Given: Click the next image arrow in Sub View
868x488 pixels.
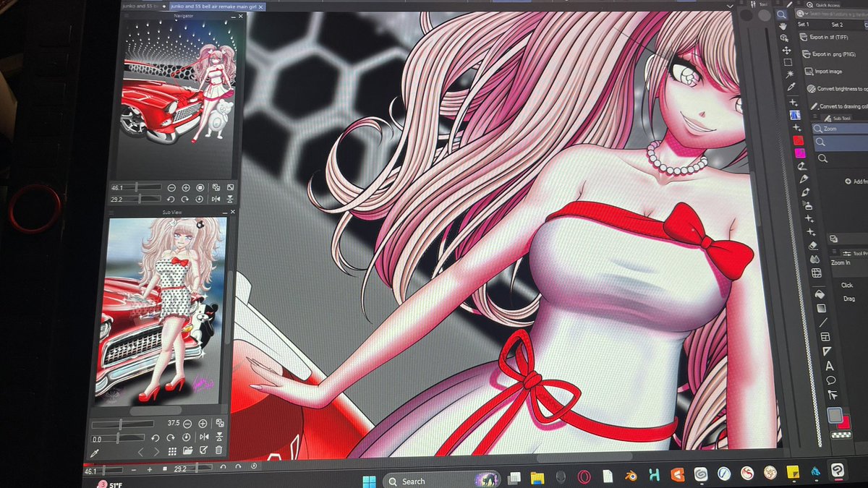Looking at the screenshot, I should (x=156, y=452).
